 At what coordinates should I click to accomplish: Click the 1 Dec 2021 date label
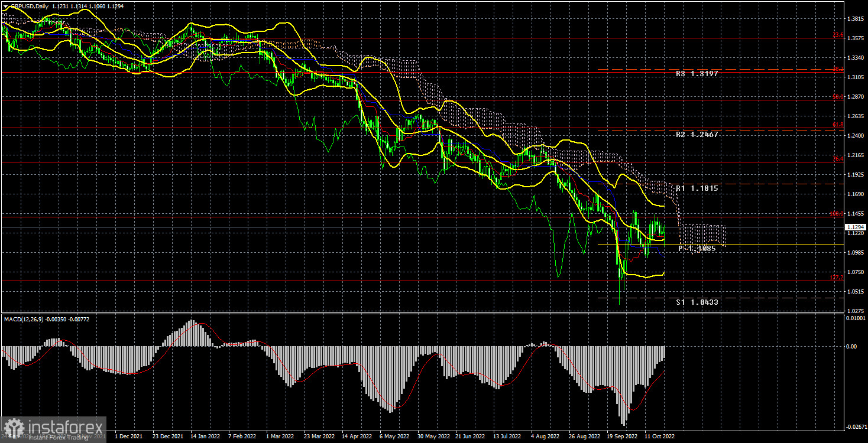coord(129,437)
